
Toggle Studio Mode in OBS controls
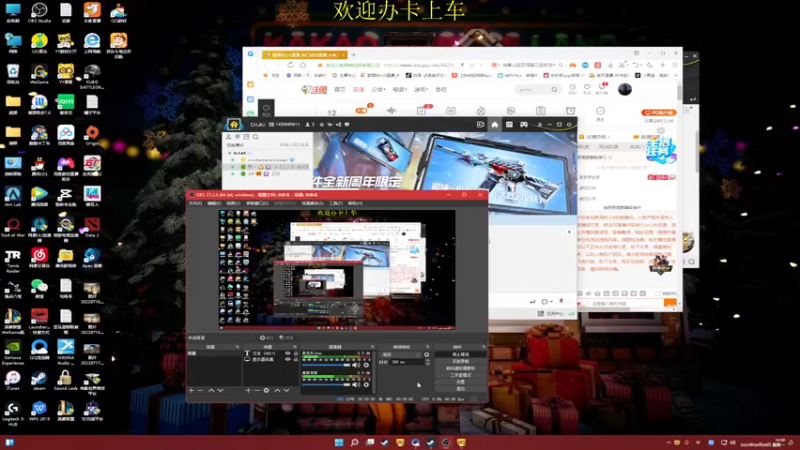point(461,375)
